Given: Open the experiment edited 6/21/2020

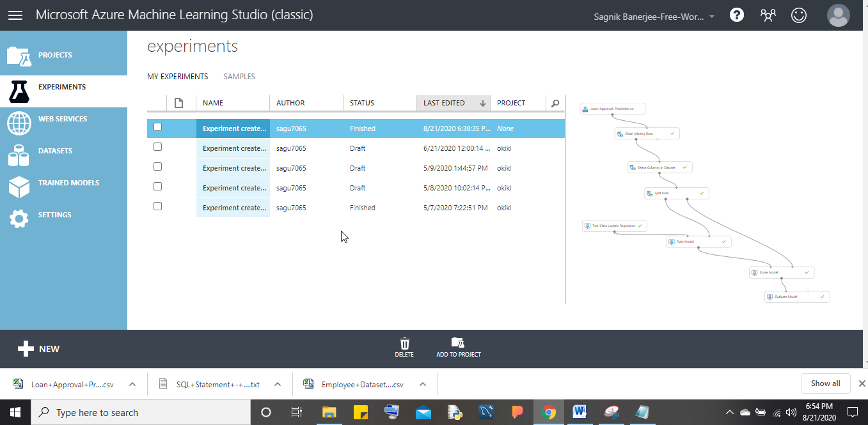Looking at the screenshot, I should (233, 148).
